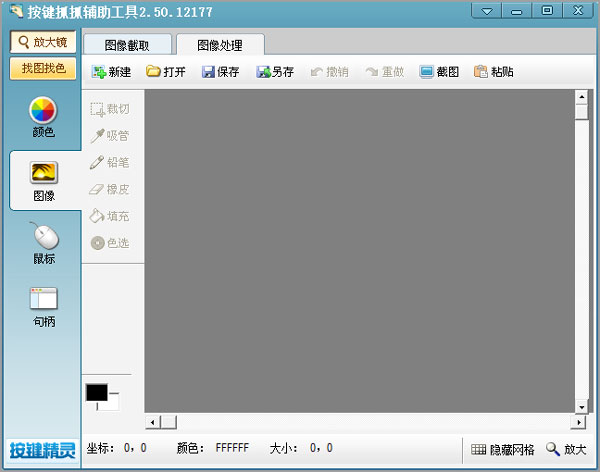Open the 颜色 color panel in sidebar
Screen dimensions: 600x472
(x=43, y=117)
